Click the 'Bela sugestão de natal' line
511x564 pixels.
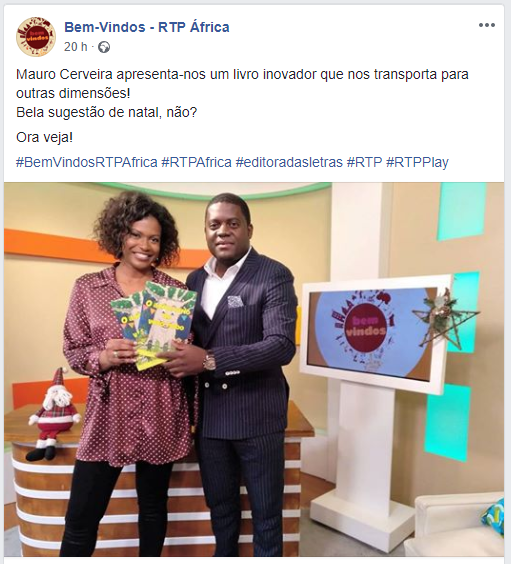point(106,113)
